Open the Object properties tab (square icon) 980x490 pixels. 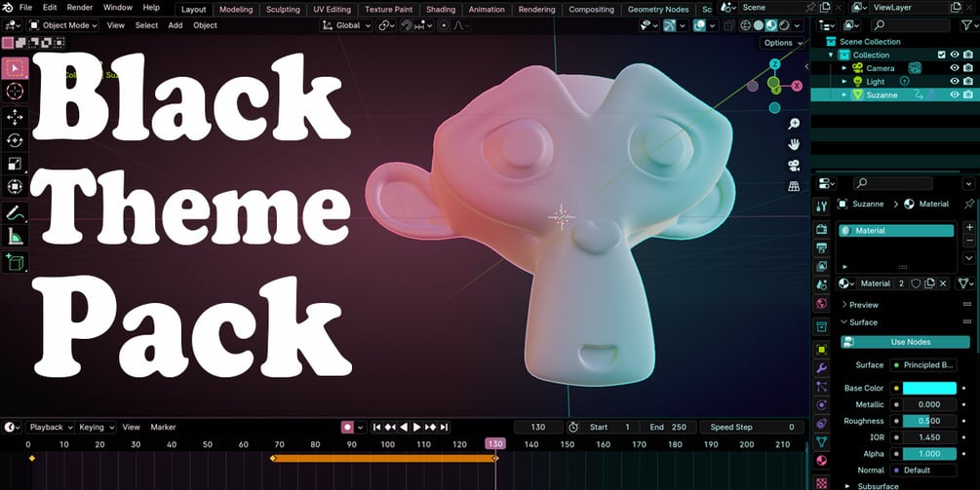click(x=822, y=350)
